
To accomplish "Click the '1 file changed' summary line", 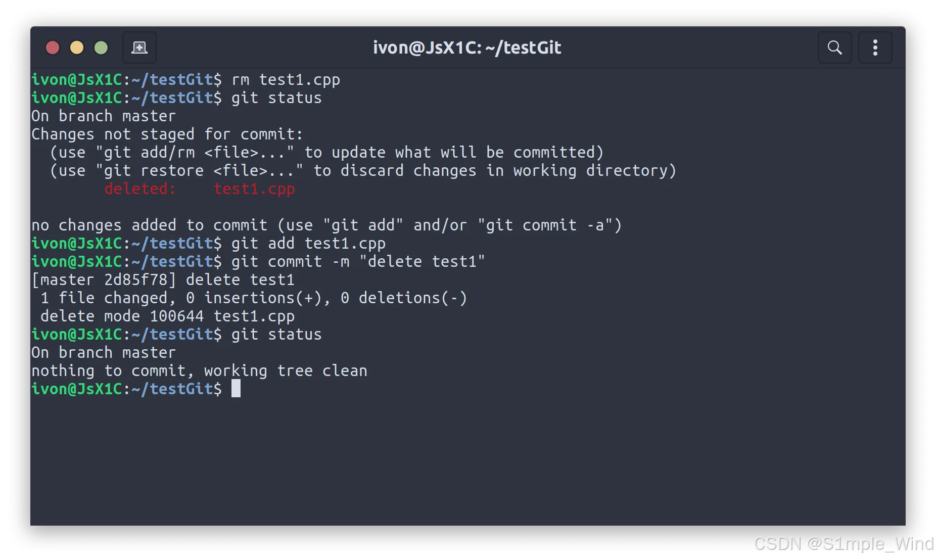I will 254,298.
